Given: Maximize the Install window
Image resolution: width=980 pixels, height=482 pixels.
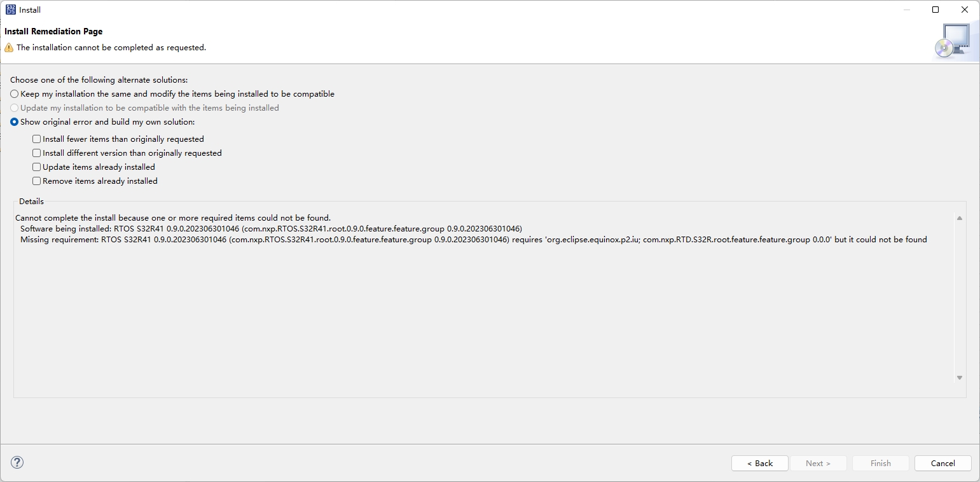Looking at the screenshot, I should click(x=935, y=10).
